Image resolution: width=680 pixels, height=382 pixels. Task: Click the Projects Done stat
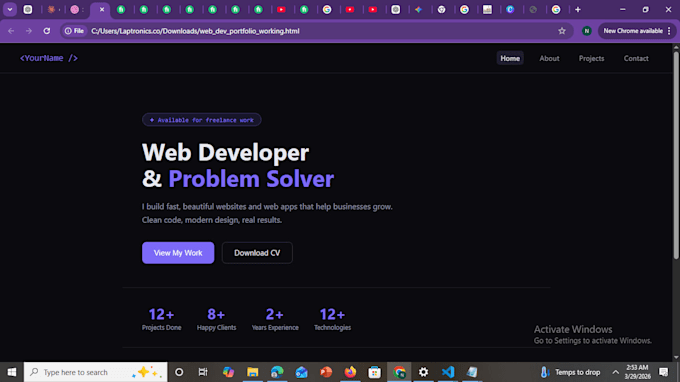point(161,319)
